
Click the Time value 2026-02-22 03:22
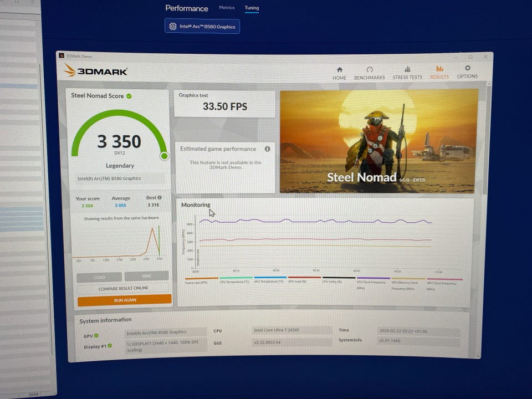click(x=418, y=331)
